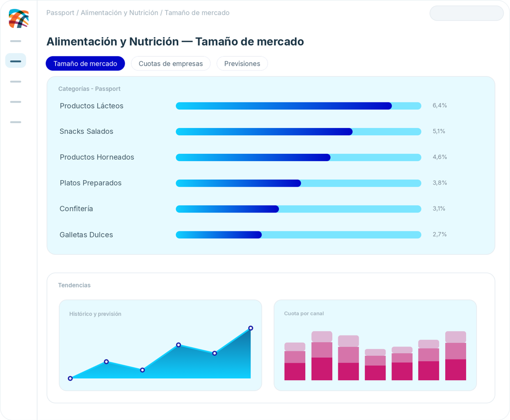Click the Snacks Salados category label
Screen dimensions: 510x420
(x=86, y=131)
